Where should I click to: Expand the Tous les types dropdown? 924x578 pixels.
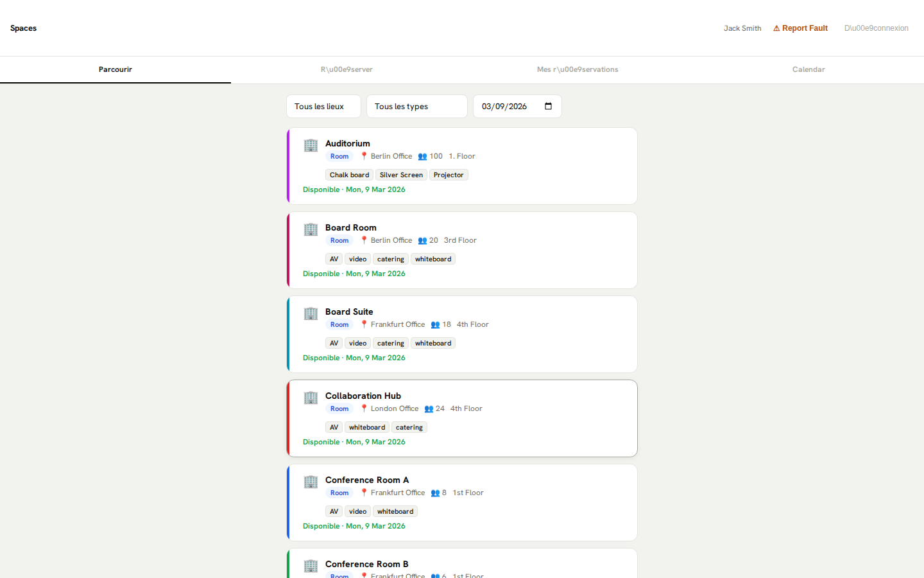click(x=416, y=107)
